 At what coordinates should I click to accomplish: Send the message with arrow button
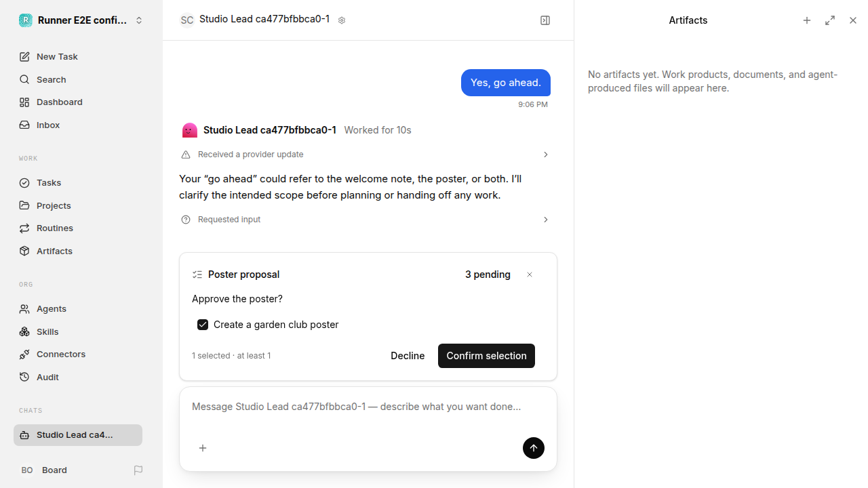coord(534,448)
